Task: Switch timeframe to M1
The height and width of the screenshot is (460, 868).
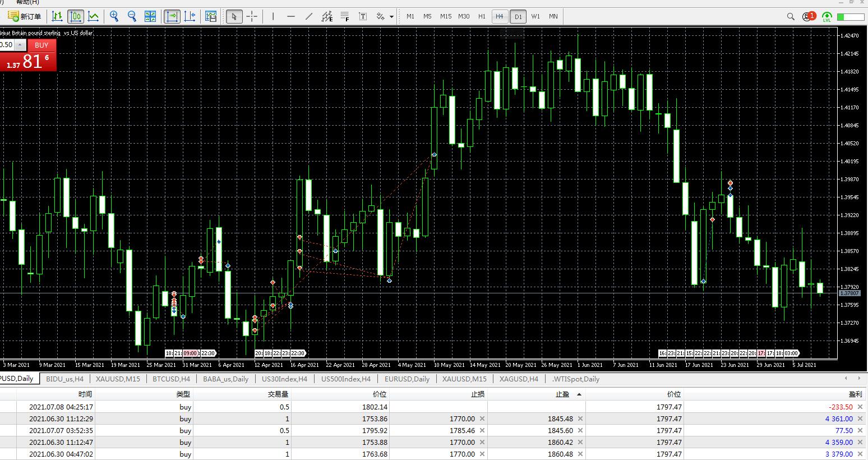Action: point(410,16)
